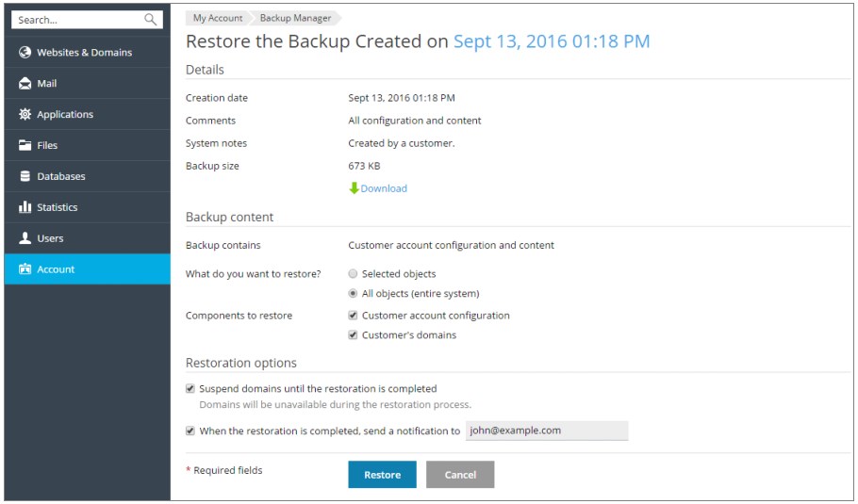
Task: Click the 'Components to restore' label
Action: click(239, 316)
